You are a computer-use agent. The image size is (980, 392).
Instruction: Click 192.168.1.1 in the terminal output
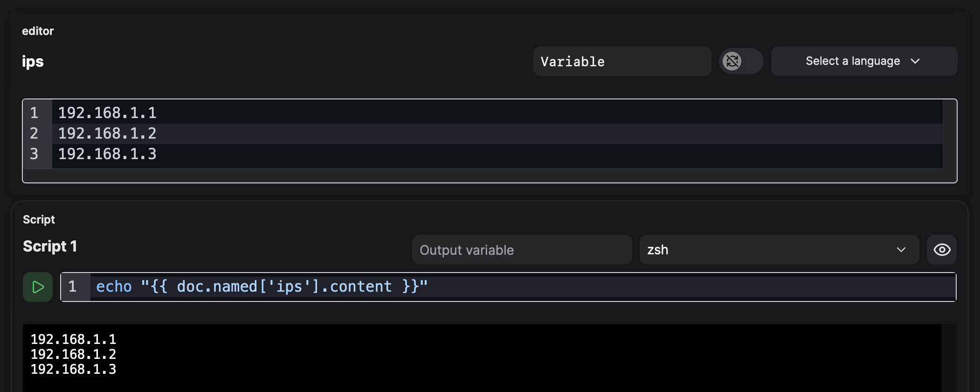[73, 339]
